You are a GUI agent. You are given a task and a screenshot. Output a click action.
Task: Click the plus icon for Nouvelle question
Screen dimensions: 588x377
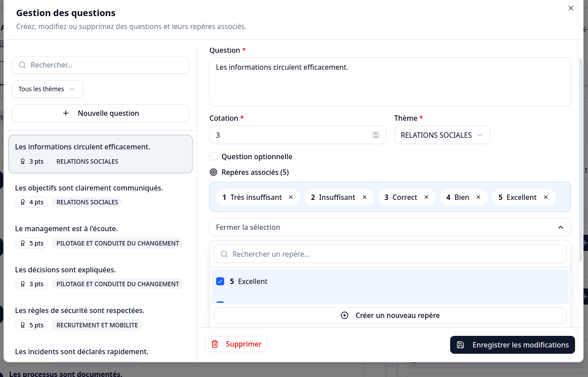(66, 113)
